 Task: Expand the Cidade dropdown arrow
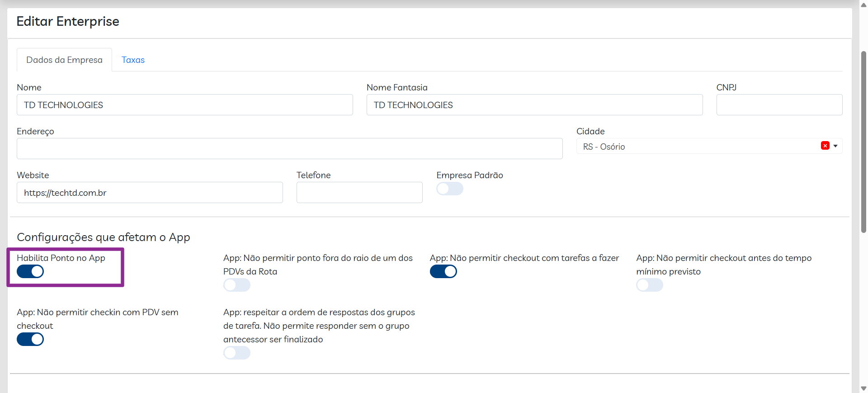(x=835, y=146)
